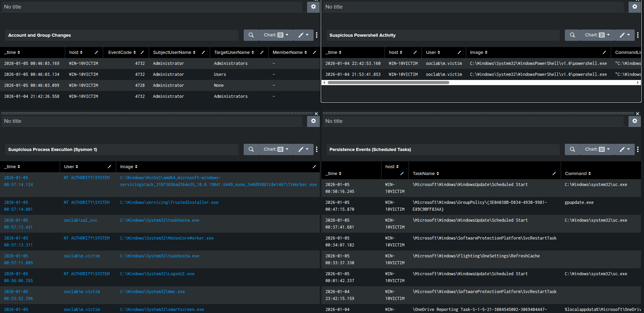Image resolution: width=644 pixels, height=313 pixels.
Task: Click User column pencil in Suspicious Process Execution
Action: [109, 167]
